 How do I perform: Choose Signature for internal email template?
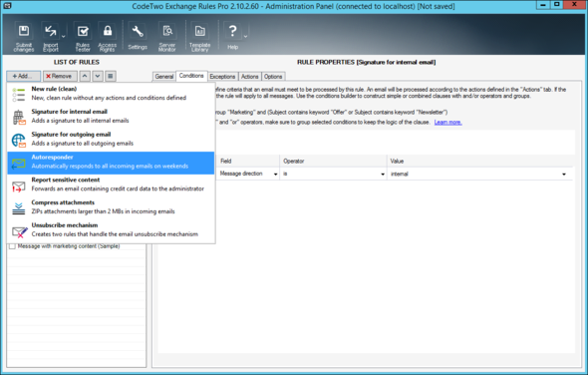click(x=111, y=116)
